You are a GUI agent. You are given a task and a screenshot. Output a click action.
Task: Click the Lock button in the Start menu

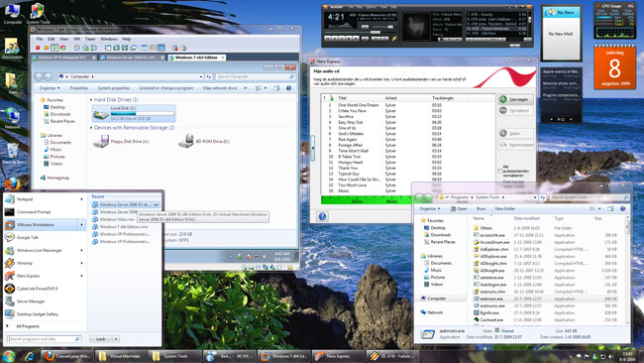coord(101,339)
